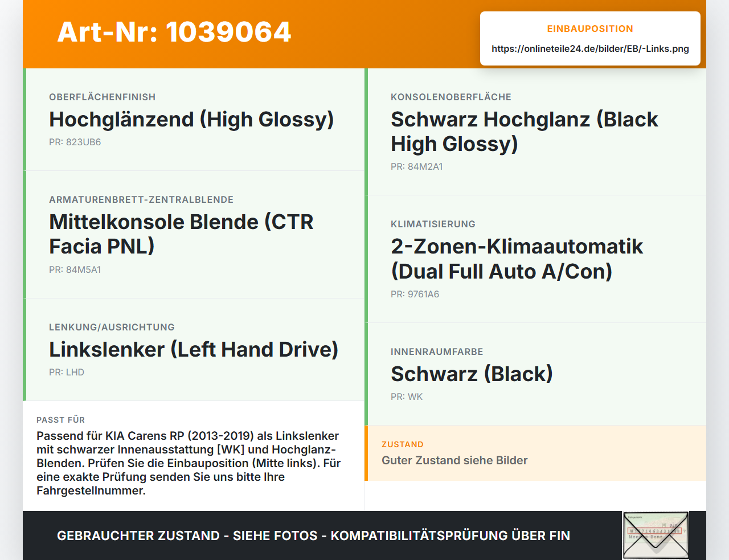The image size is (729, 560).
Task: Click the Art-Nr: 1039064 heading
Action: point(174,32)
